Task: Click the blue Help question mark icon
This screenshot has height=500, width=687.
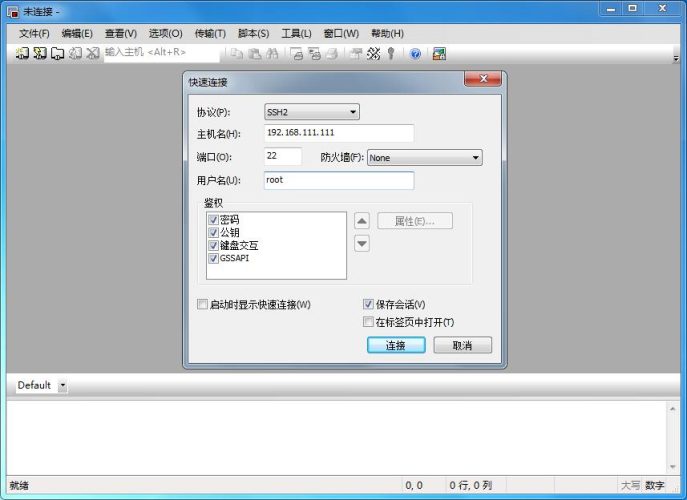Action: (415, 54)
